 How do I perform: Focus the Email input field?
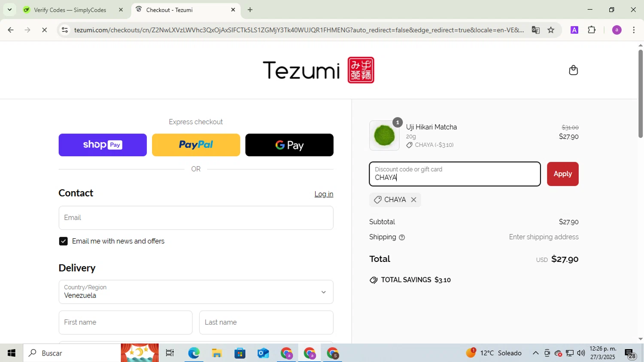coord(196,218)
